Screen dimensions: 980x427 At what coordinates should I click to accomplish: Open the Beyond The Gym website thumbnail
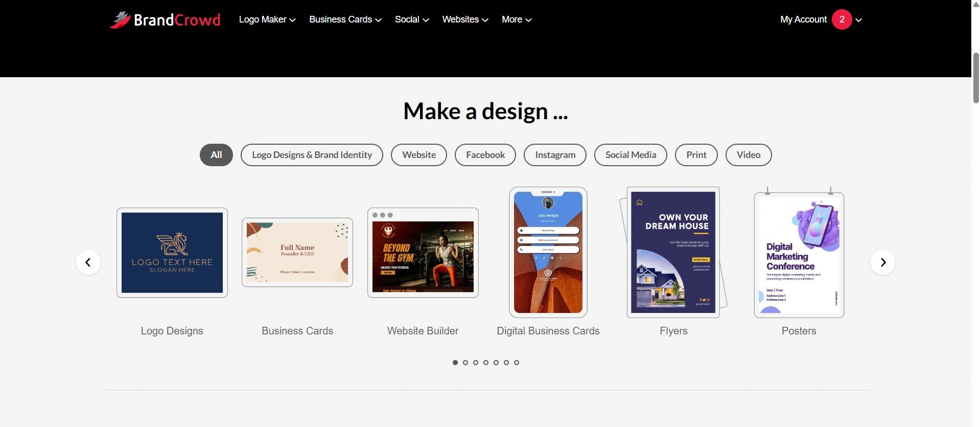[423, 253]
